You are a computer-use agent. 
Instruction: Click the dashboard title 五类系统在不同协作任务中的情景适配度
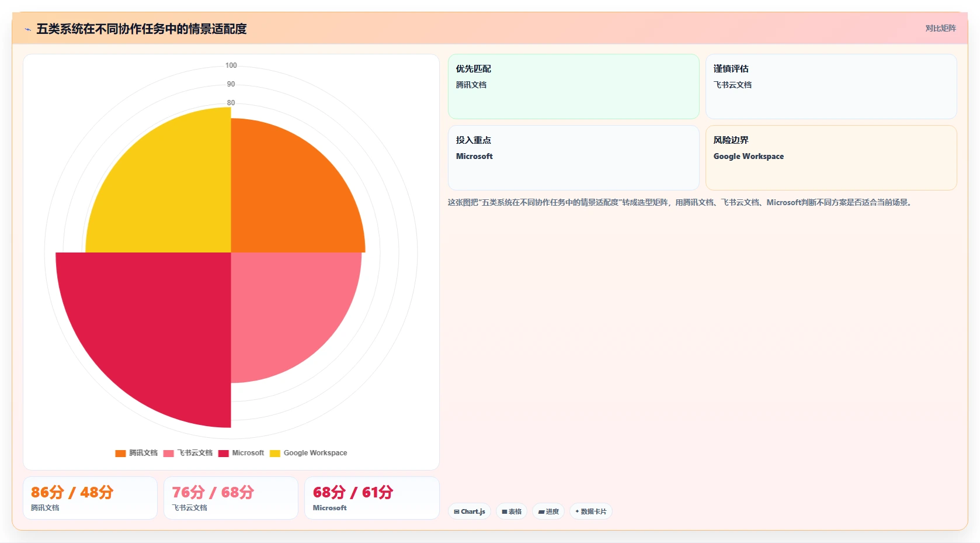click(141, 29)
